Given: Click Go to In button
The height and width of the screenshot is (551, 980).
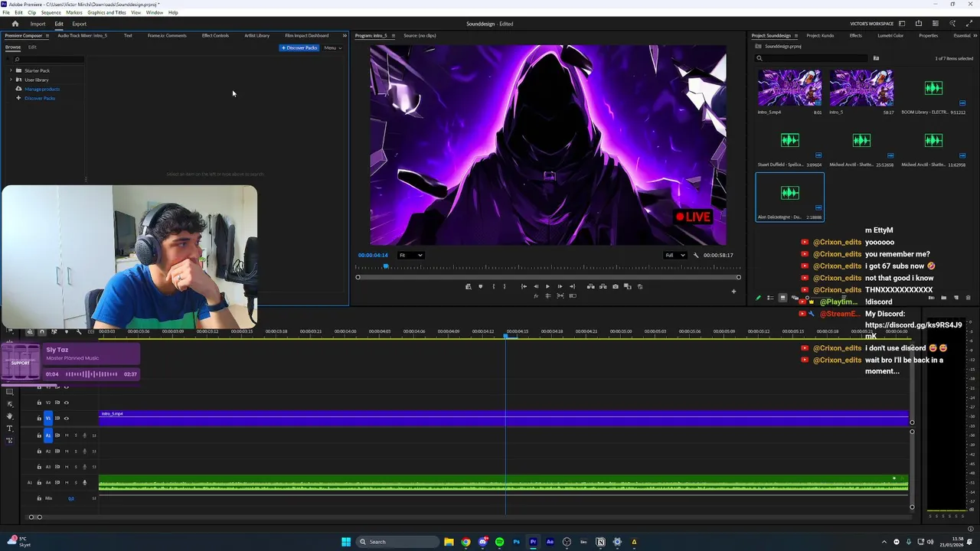Looking at the screenshot, I should [x=524, y=286].
